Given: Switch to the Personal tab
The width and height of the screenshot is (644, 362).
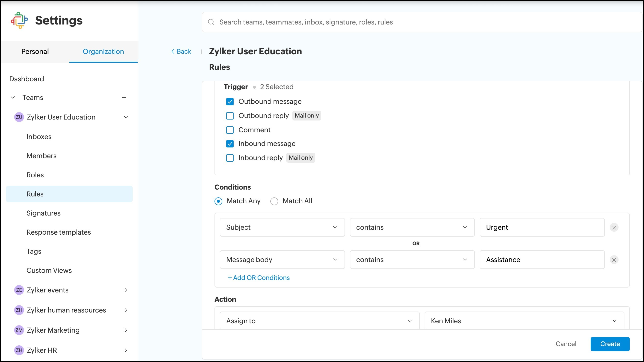Looking at the screenshot, I should [35, 51].
